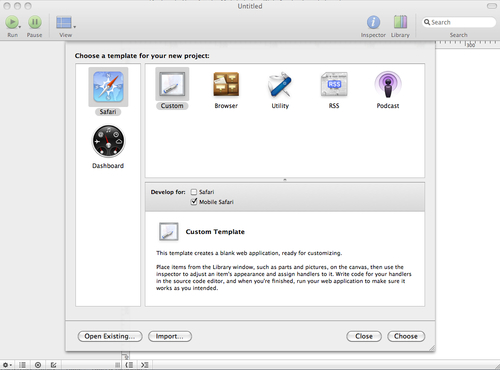Click the left bracket panel icon in bottom bar

[129, 365]
